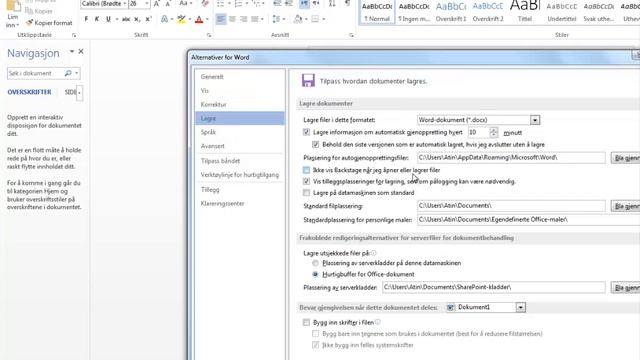Apply bulleted list
The image size is (640, 360).
coord(220,4)
